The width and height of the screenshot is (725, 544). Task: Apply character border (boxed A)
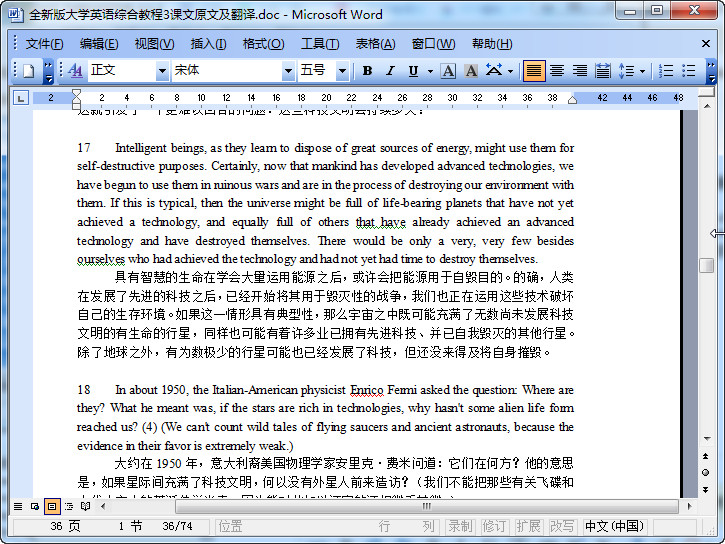448,71
